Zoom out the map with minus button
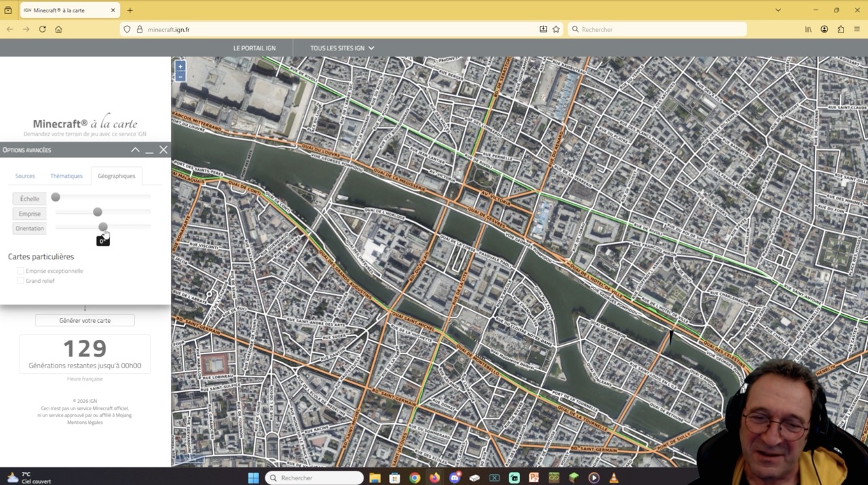The image size is (868, 485). 180,77
